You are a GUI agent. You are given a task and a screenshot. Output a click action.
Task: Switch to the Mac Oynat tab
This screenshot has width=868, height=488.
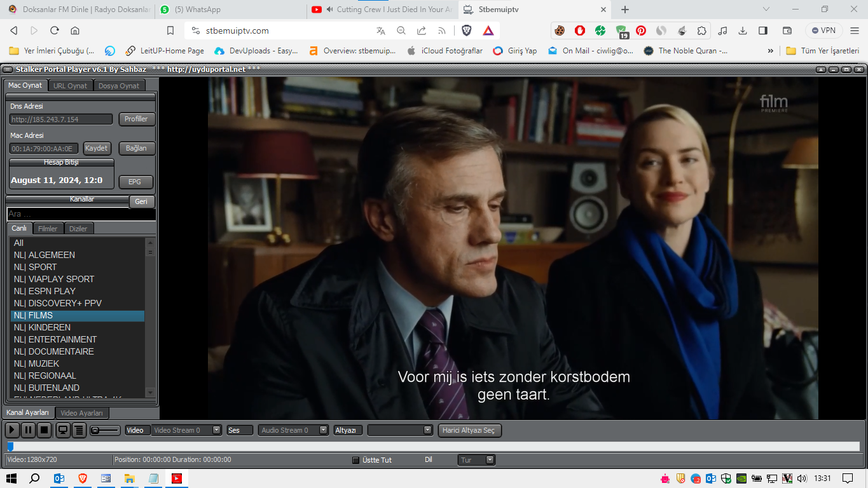(25, 85)
